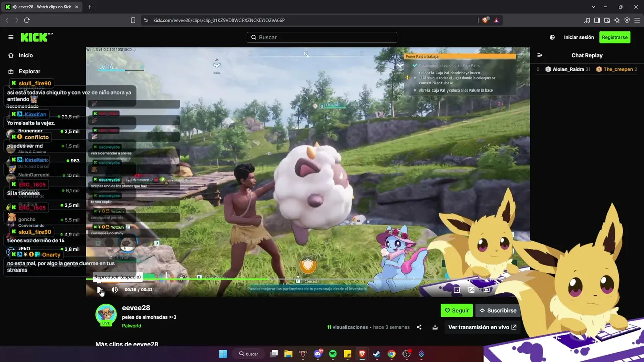This screenshot has width=644, height=362.
Task: Expand the tab search dropdown
Action: coord(594,7)
